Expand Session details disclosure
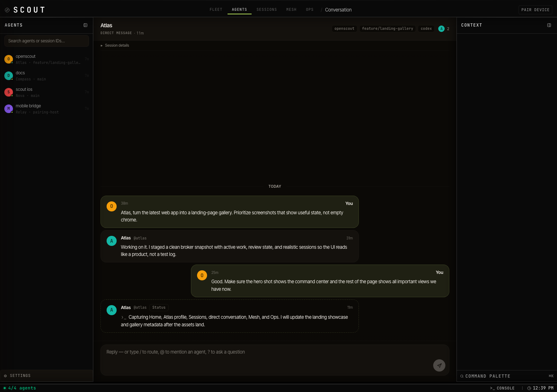The width and height of the screenshot is (557, 392). [115, 46]
